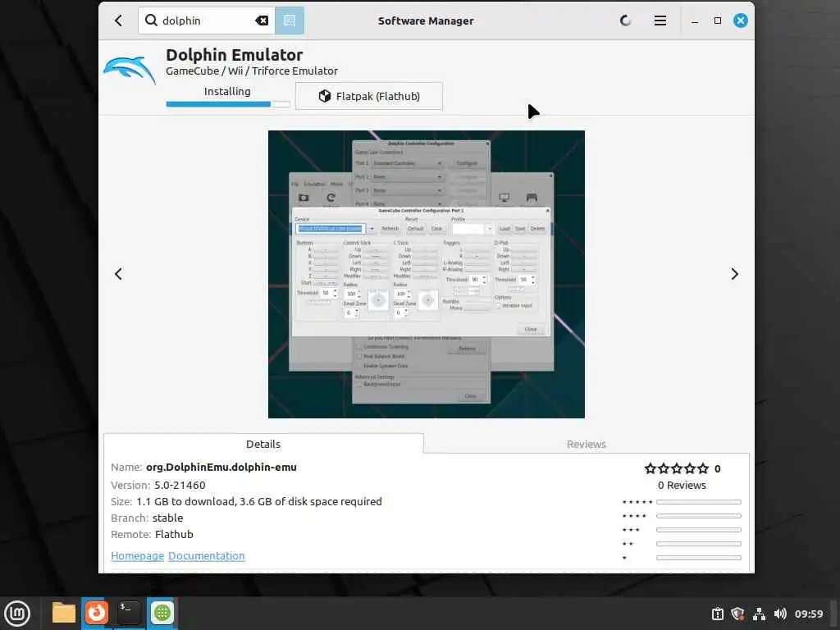This screenshot has width=840, height=630.
Task: Switch to the Reviews tab
Action: click(586, 444)
